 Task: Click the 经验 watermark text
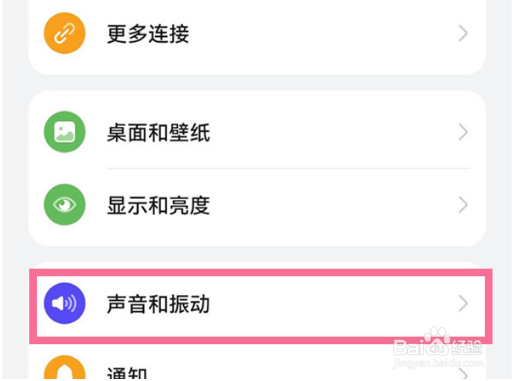click(x=467, y=347)
